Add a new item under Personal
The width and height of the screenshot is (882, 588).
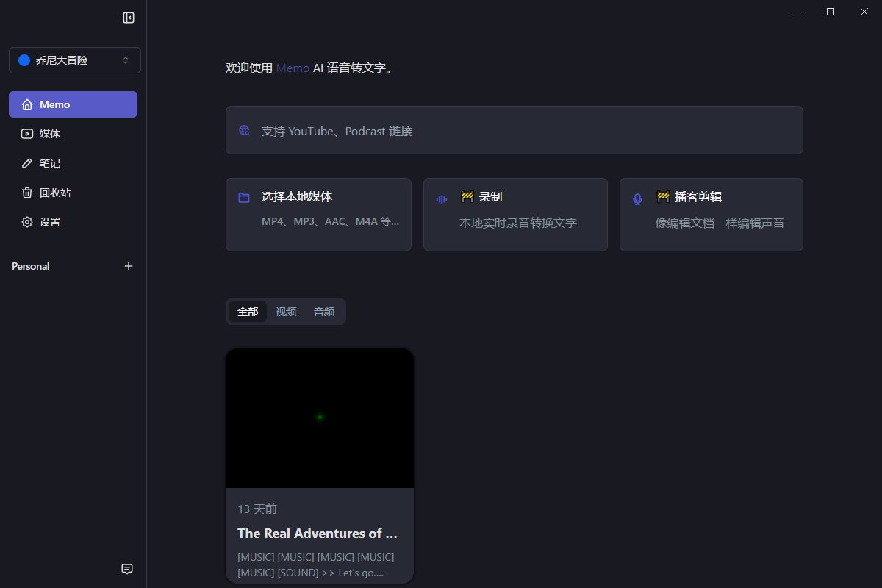[129, 266]
